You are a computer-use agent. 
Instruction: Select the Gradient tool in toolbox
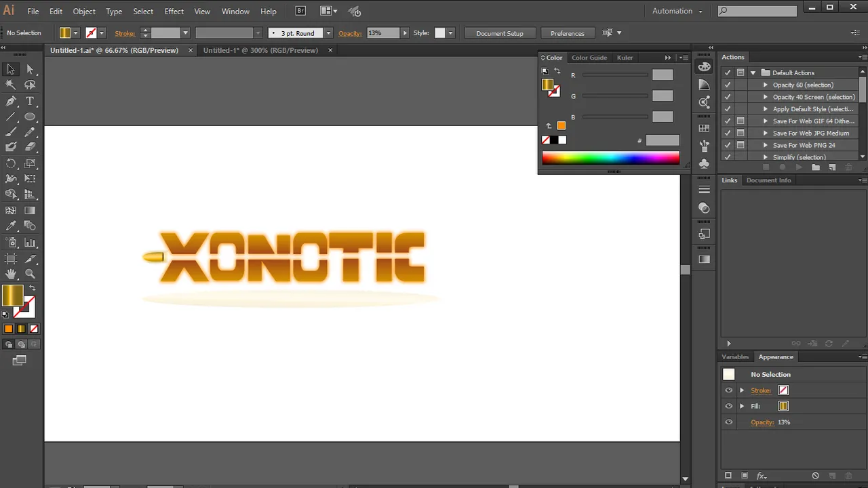pos(30,211)
